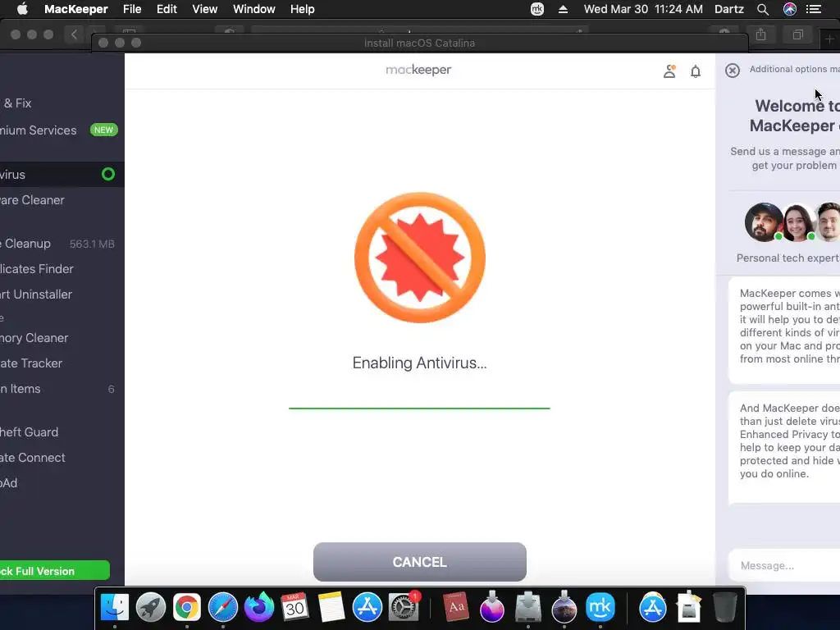Click the orange no-virus antivirus graphic
The image size is (840, 630).
point(420,258)
